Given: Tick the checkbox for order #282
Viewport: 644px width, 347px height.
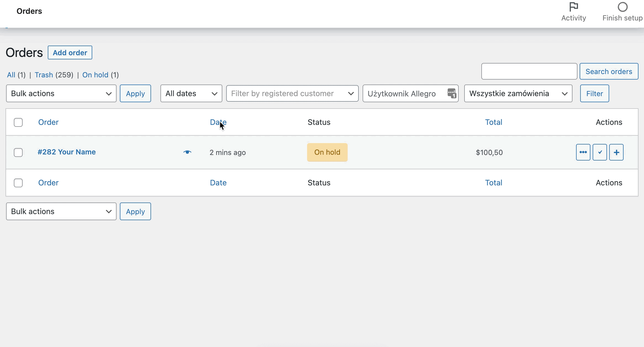Looking at the screenshot, I should point(18,153).
